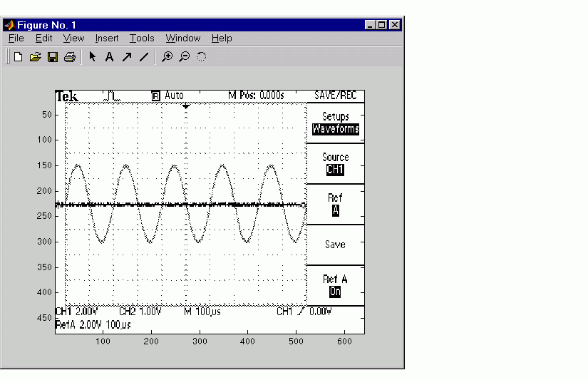Open the Edit menu
Screen dimensions: 588x380
click(x=43, y=38)
